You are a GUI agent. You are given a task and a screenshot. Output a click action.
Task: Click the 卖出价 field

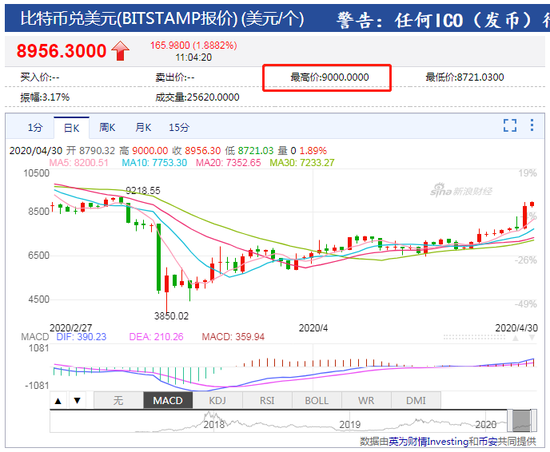pos(175,77)
